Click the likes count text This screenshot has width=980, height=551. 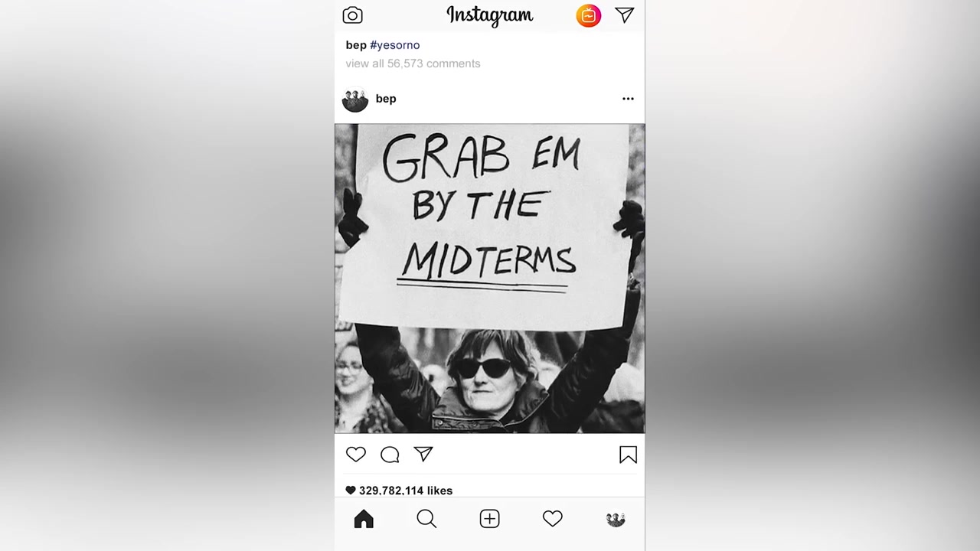[x=406, y=491]
